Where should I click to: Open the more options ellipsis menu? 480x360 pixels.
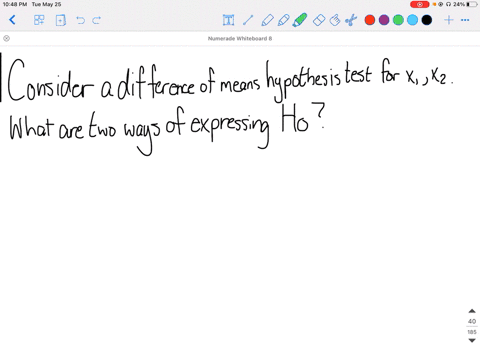pyautogui.click(x=465, y=20)
